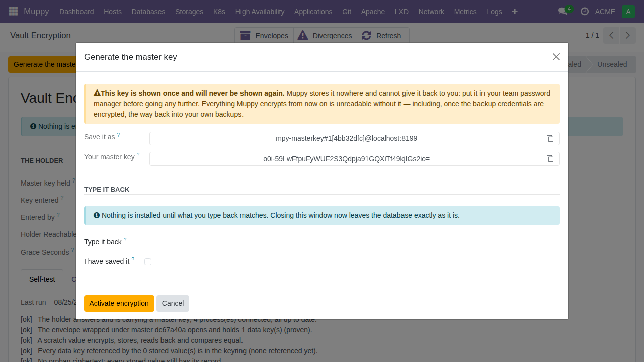Show help for 'Type it back'
Screen dimensions: 644x362
click(x=125, y=240)
